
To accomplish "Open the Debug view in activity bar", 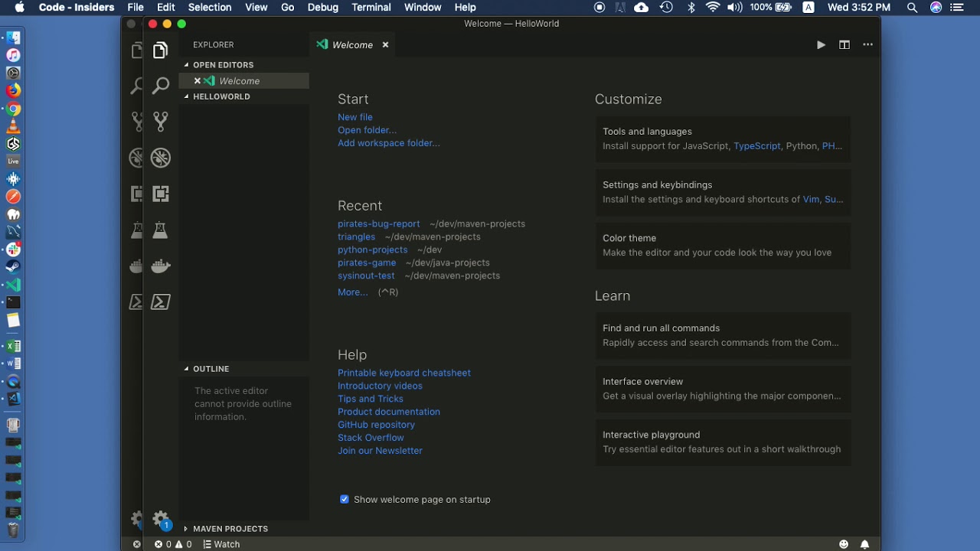I will pyautogui.click(x=160, y=158).
